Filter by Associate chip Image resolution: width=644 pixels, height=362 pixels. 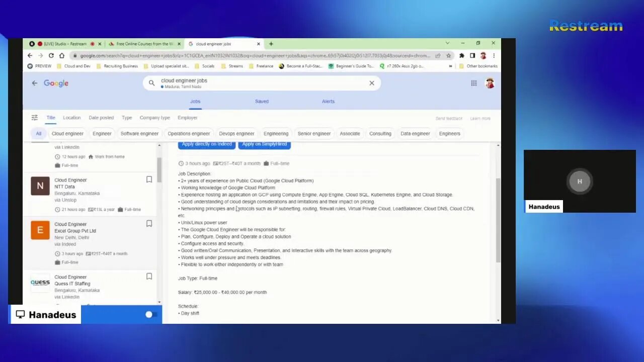pyautogui.click(x=350, y=134)
